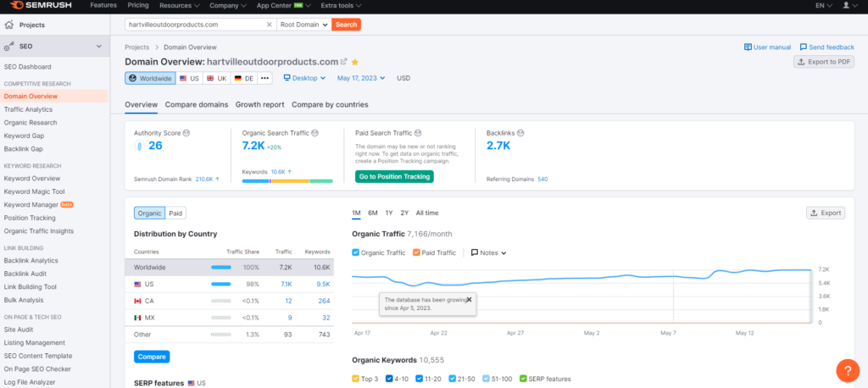The image size is (868, 388).
Task: Toggle the favorite star for domain
Action: [x=355, y=62]
